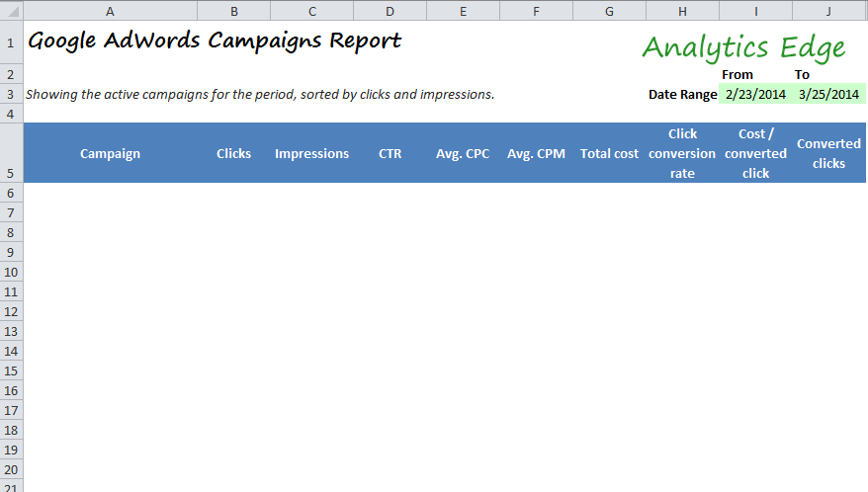Select row 12 using its row number
This screenshot has height=492, width=868.
10,311
